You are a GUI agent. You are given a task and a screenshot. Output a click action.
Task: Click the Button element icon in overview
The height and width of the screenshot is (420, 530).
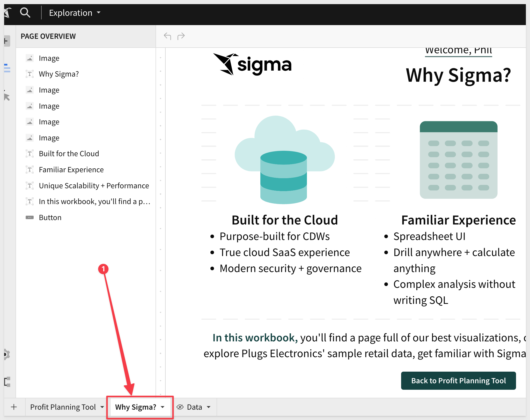[x=30, y=218]
